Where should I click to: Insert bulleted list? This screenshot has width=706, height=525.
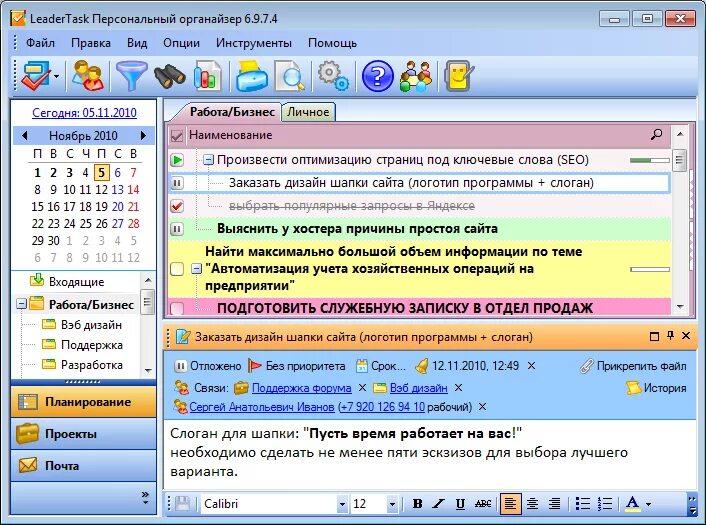[583, 503]
